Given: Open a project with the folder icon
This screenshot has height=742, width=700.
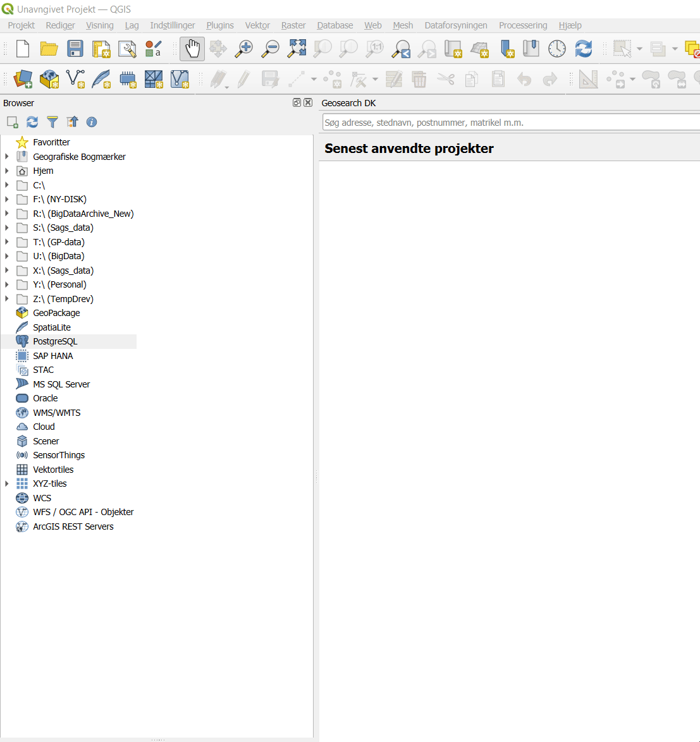Looking at the screenshot, I should pos(49,49).
